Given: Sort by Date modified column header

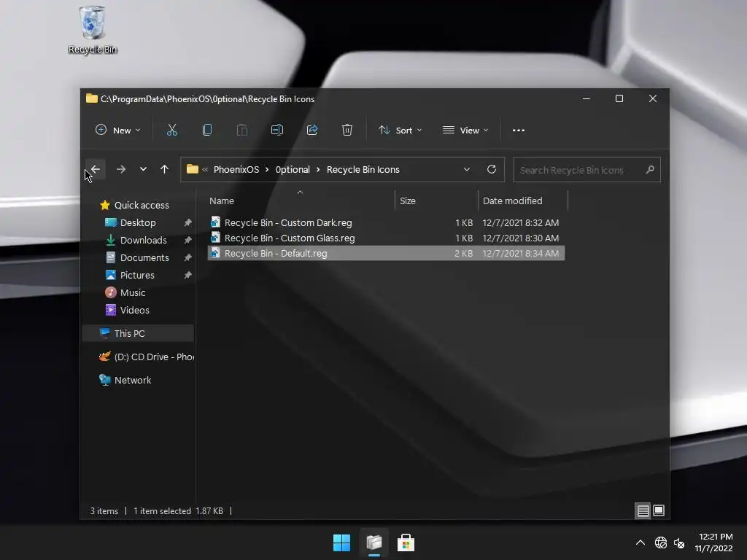Looking at the screenshot, I should (522, 201).
